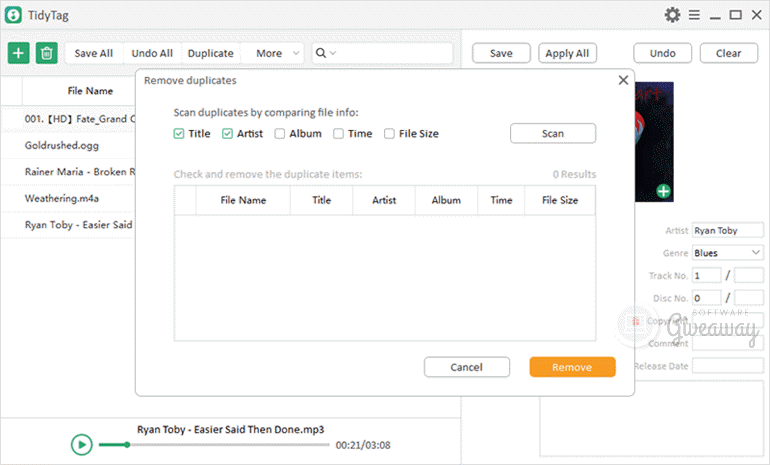Click the Artist input field
The height and width of the screenshot is (465, 770).
coord(727,230)
